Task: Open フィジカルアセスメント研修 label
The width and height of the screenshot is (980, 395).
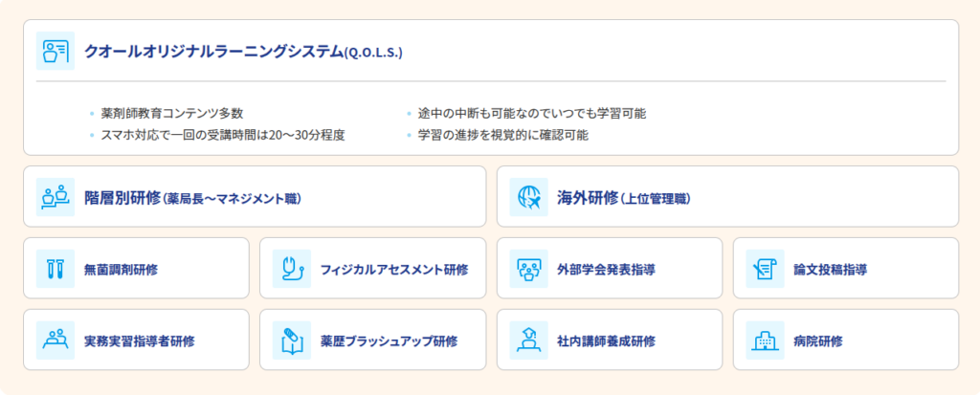Action: pyautogui.click(x=394, y=270)
